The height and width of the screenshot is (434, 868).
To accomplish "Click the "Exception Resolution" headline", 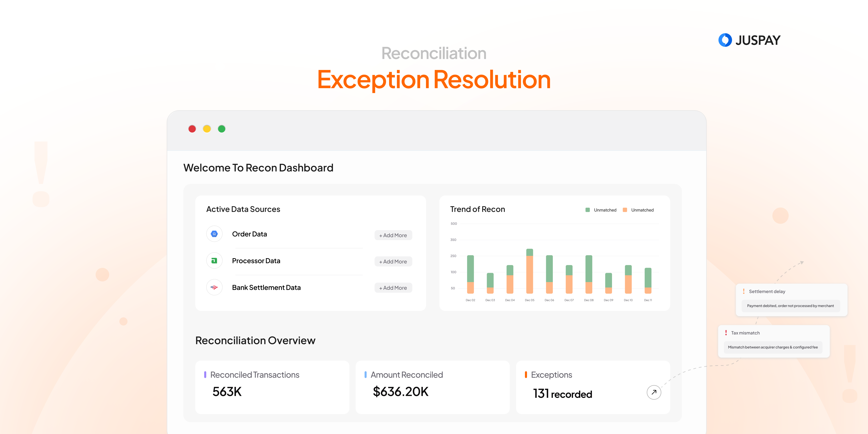I will 434,80.
